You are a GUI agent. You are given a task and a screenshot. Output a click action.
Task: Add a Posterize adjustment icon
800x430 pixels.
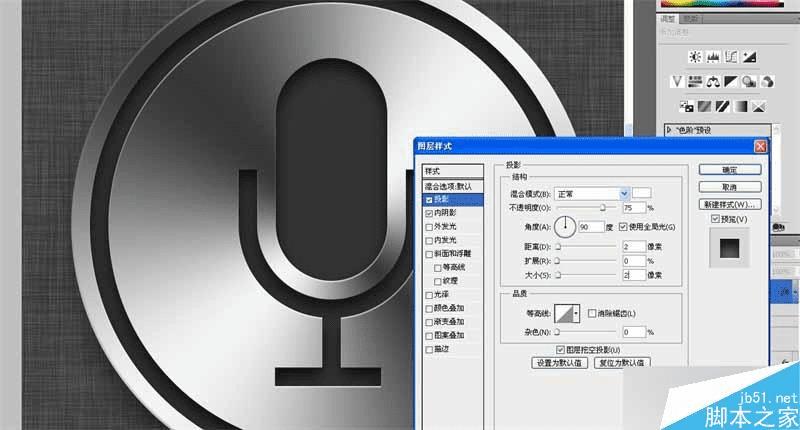[x=704, y=107]
